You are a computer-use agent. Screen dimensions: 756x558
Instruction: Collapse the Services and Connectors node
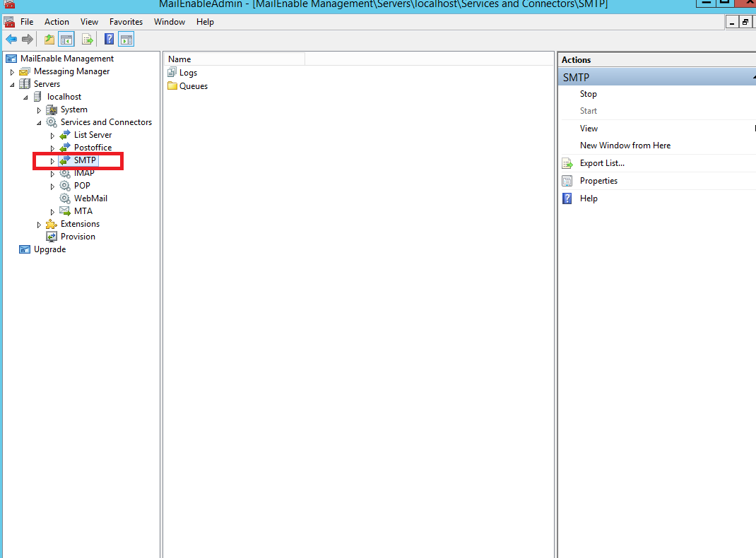(x=39, y=123)
